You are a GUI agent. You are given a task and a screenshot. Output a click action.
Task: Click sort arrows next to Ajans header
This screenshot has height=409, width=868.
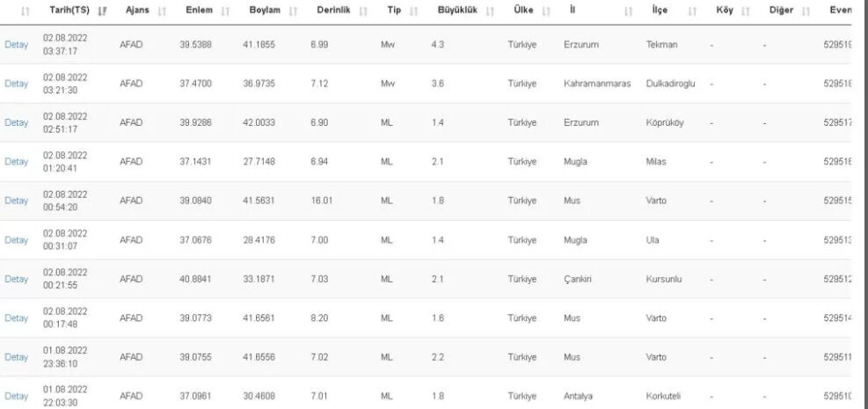[162, 11]
